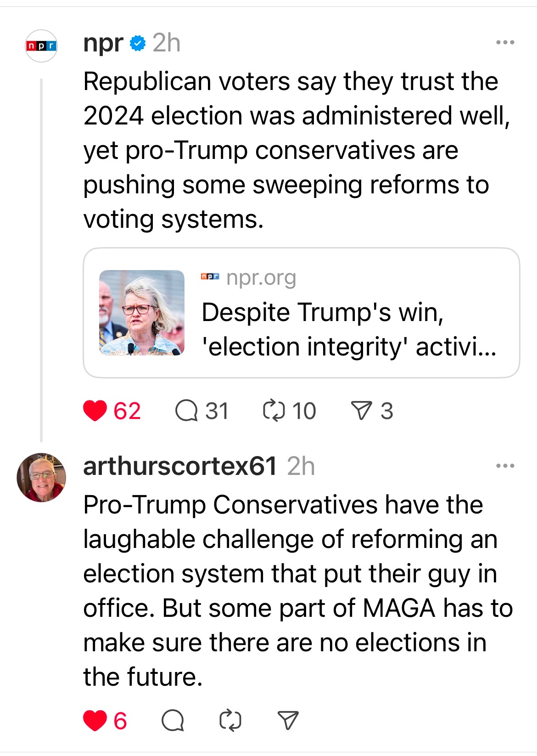Repost the npr post
Image resolution: width=537 pixels, height=756 pixels.
coord(274,411)
